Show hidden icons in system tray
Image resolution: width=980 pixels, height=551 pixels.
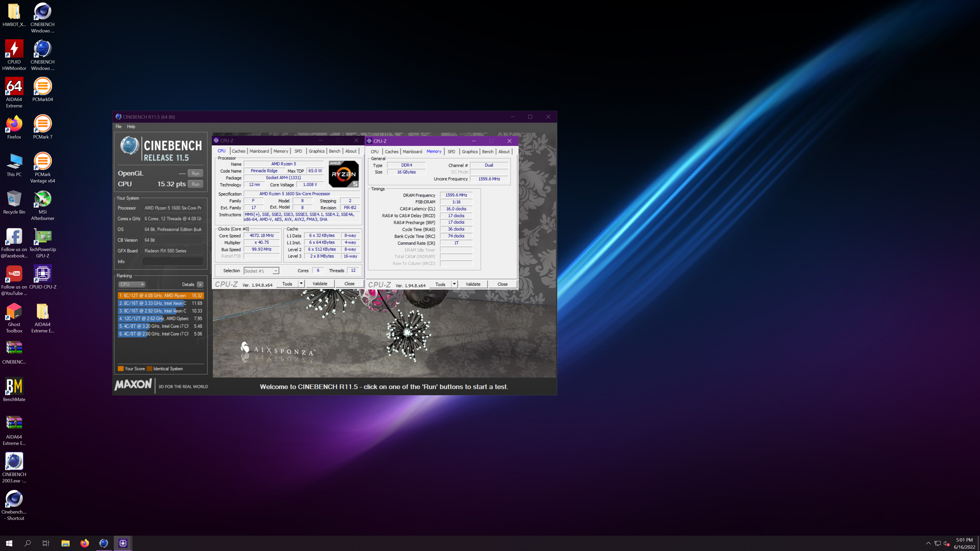point(928,543)
